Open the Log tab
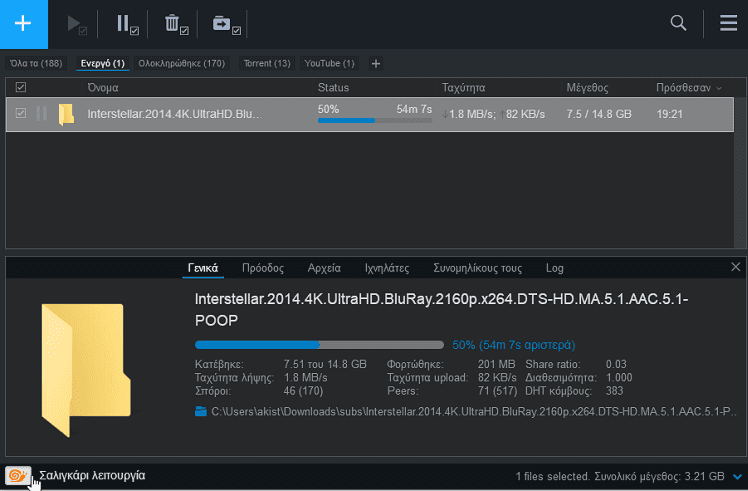Screen dimensions: 748x491 point(554,268)
